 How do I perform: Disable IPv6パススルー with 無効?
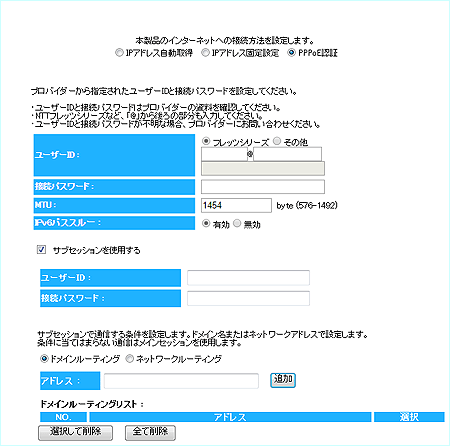click(237, 223)
